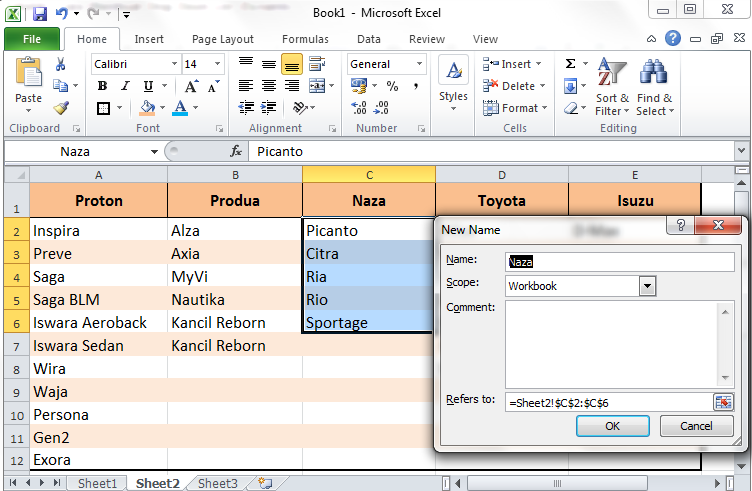This screenshot has height=491, width=752.
Task: Click Increase Indent icon
Action: point(269,108)
